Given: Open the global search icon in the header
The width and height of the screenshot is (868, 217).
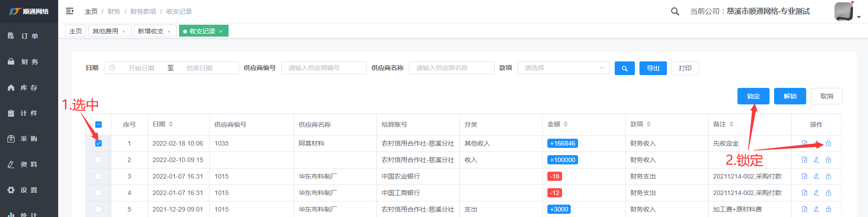Looking at the screenshot, I should pos(675,11).
